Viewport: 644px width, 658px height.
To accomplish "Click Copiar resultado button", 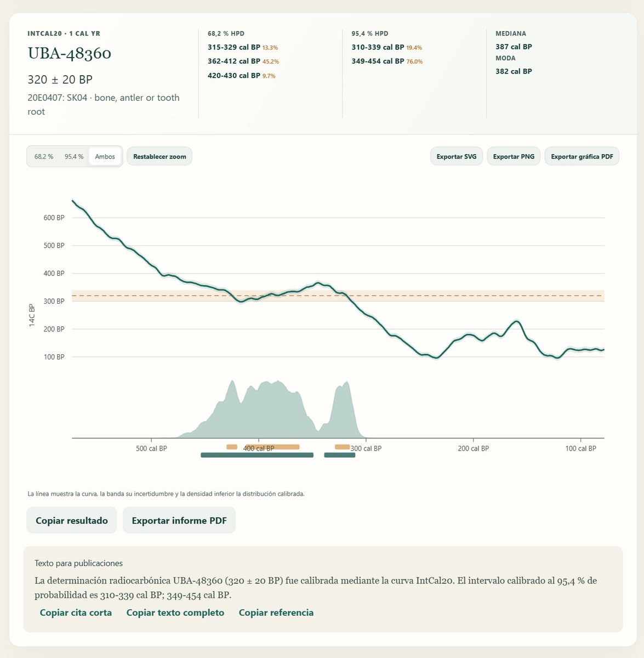I will click(x=72, y=520).
